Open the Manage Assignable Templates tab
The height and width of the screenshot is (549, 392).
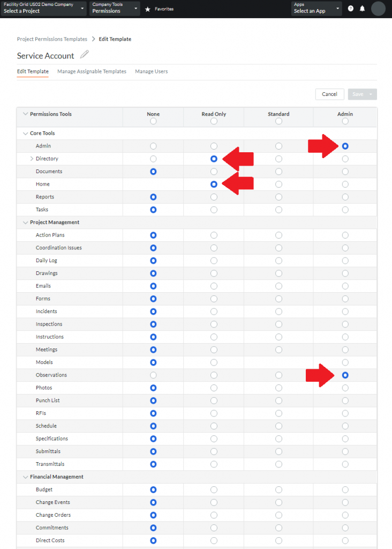coord(92,71)
